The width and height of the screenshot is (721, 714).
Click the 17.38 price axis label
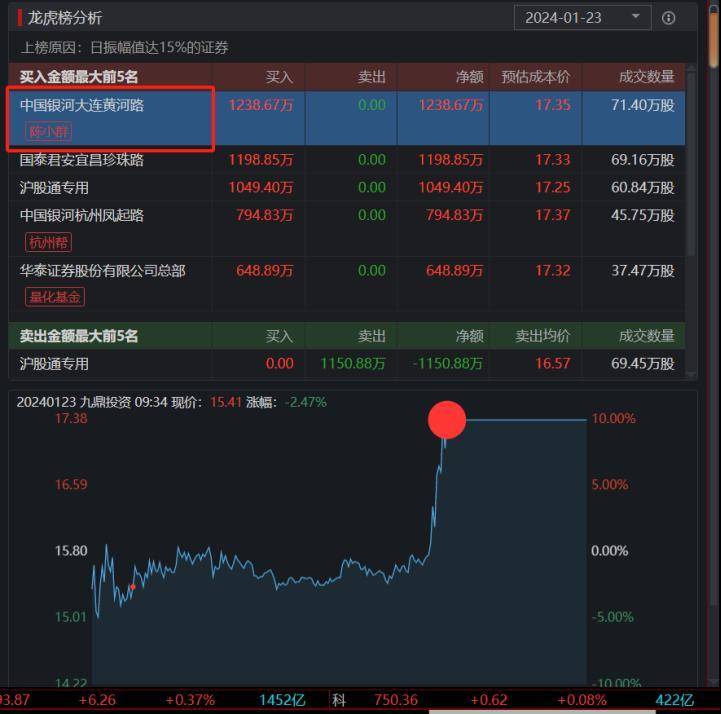click(71, 418)
